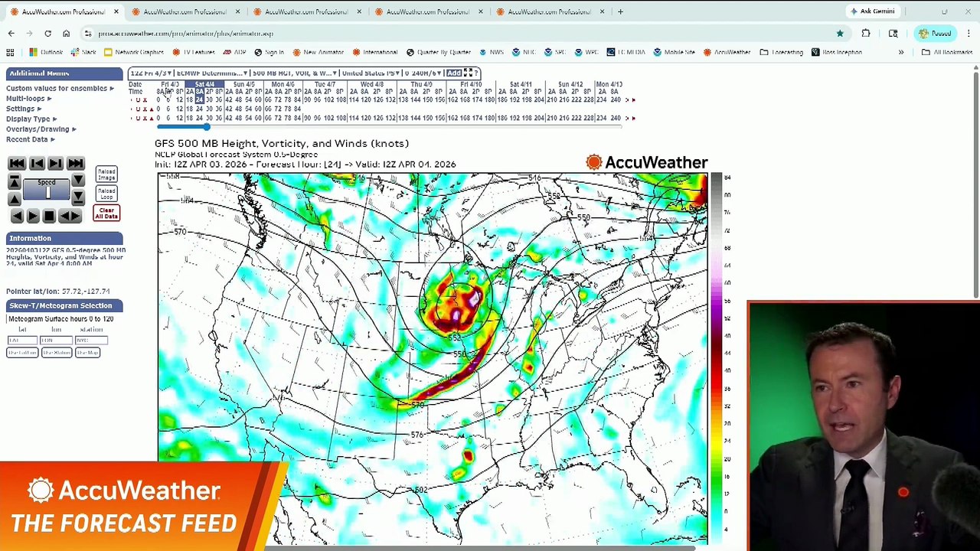
Task: Click the Speed slider handle
Action: 48,192
